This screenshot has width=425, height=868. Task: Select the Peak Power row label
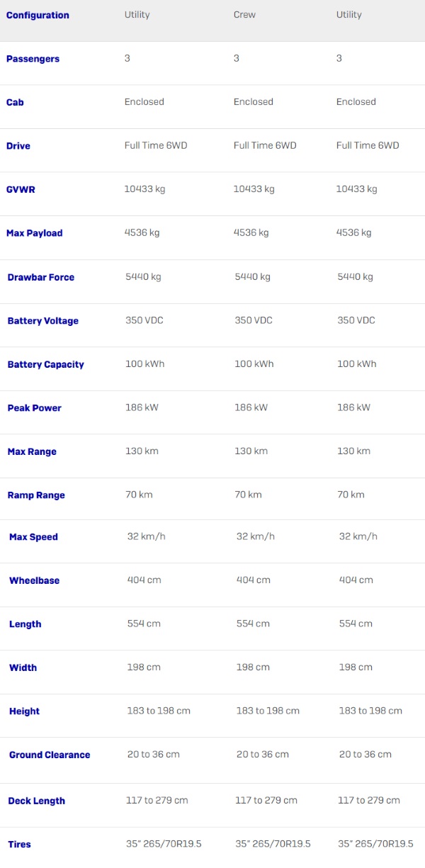[35, 408]
